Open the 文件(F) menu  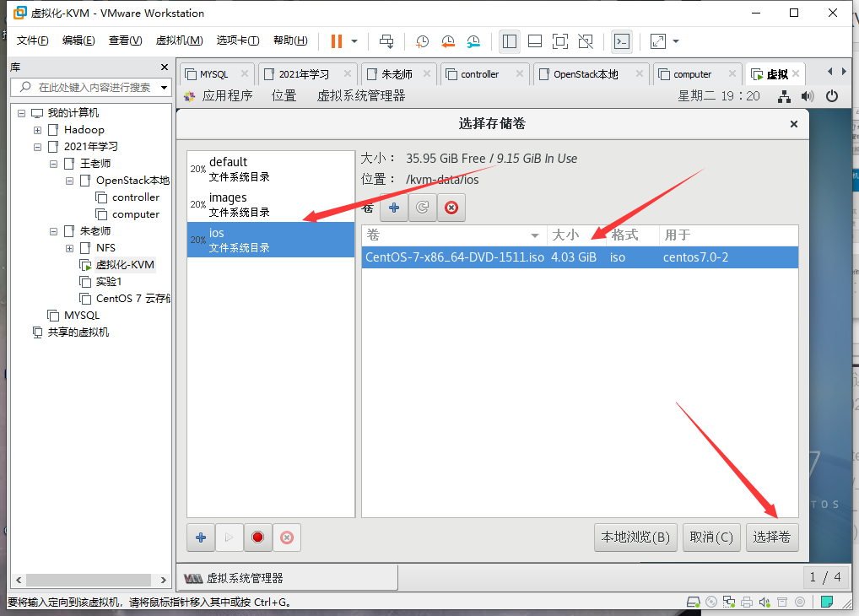click(x=32, y=41)
